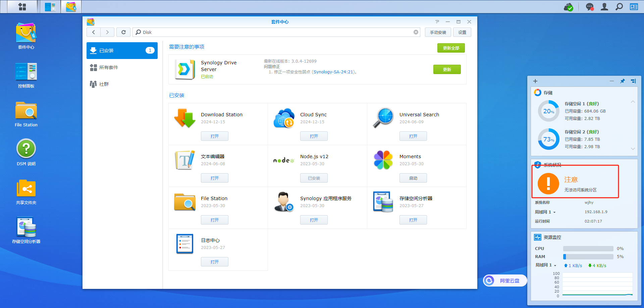Select 社群 in the sidebar
644x308 pixels.
[122, 84]
